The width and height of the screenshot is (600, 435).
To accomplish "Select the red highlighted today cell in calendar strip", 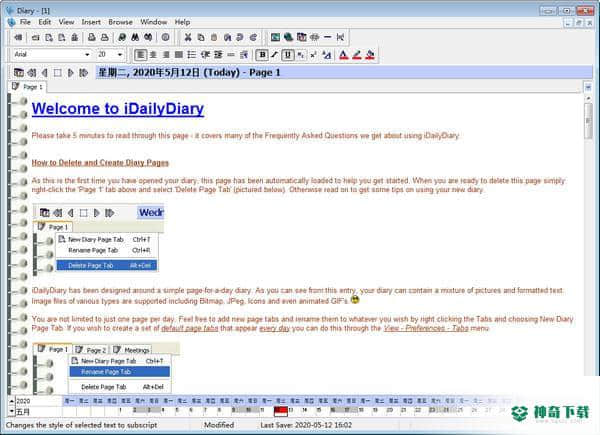I will (x=280, y=411).
